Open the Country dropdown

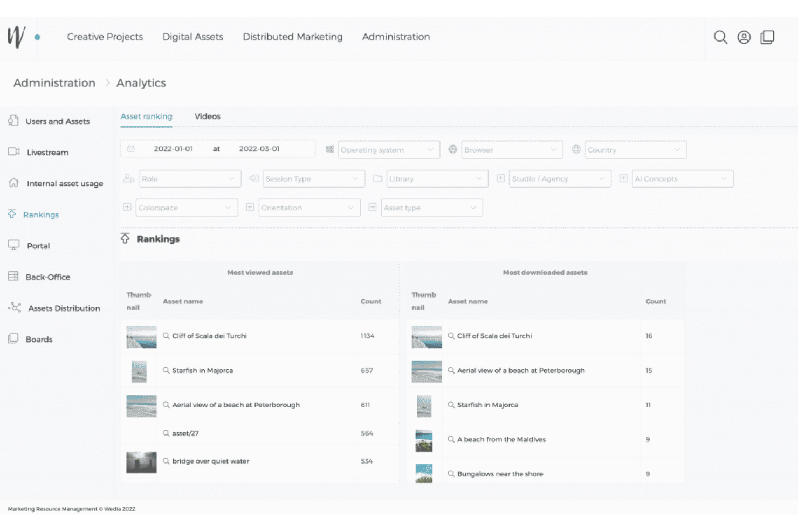636,150
